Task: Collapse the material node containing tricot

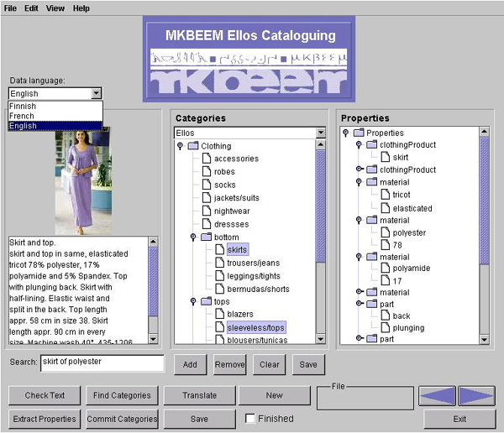Action: tap(359, 182)
